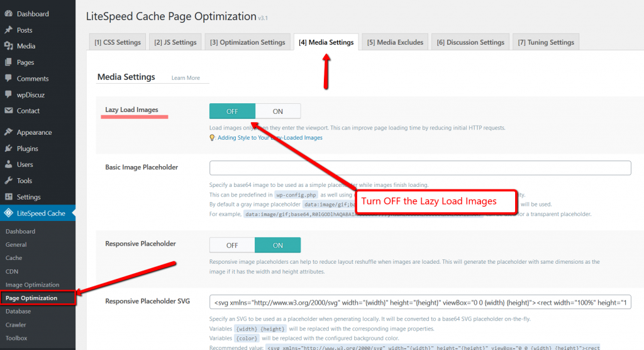
Task: Select Image Optimization in LiteSpeed submenu
Action: [32, 285]
